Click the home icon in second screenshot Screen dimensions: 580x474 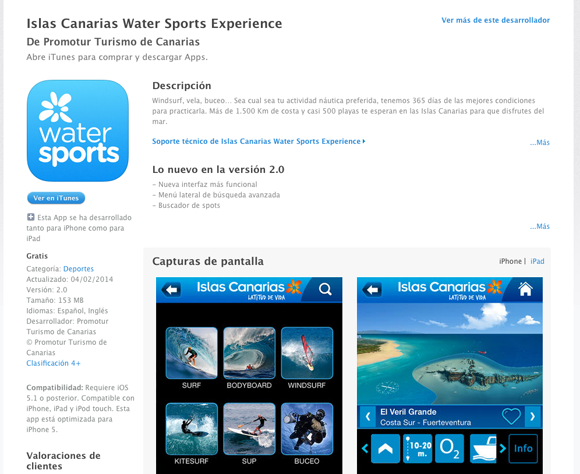pos(525,289)
